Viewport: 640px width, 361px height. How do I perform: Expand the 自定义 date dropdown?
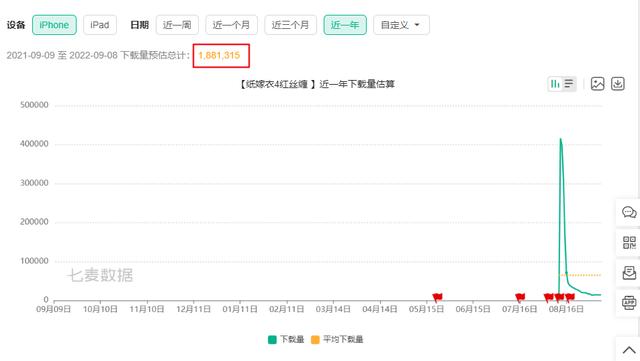coord(401,25)
